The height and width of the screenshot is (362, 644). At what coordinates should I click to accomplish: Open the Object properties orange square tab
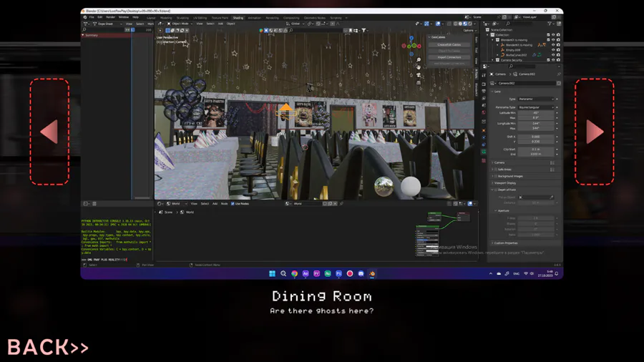484,130
